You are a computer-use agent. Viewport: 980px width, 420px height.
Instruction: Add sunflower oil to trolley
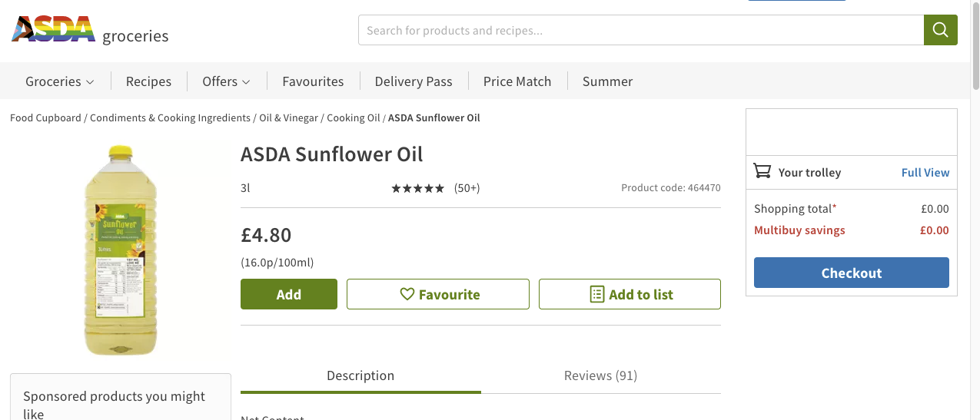[289, 294]
